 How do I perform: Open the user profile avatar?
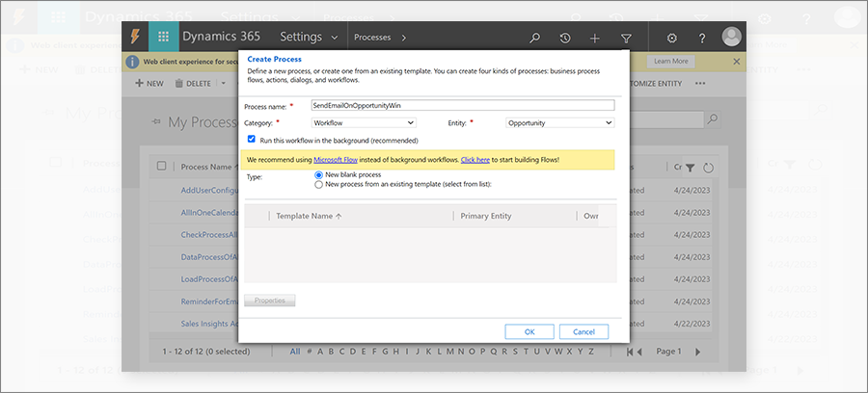pos(731,37)
